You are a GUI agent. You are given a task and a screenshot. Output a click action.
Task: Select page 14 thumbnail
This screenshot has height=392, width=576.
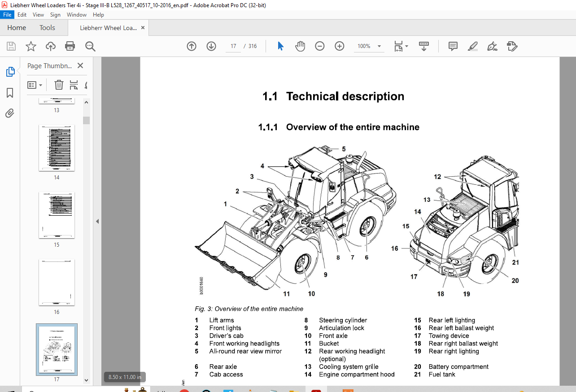coord(57,148)
